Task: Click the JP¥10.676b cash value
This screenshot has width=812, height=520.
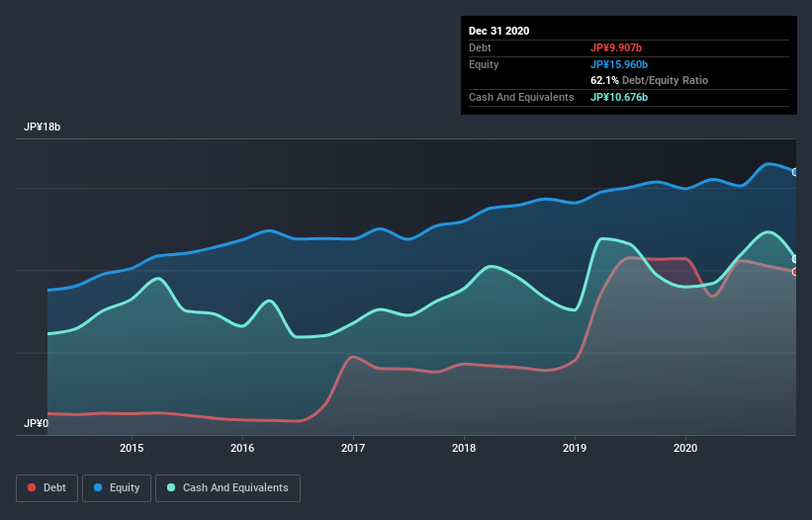Action: point(619,97)
